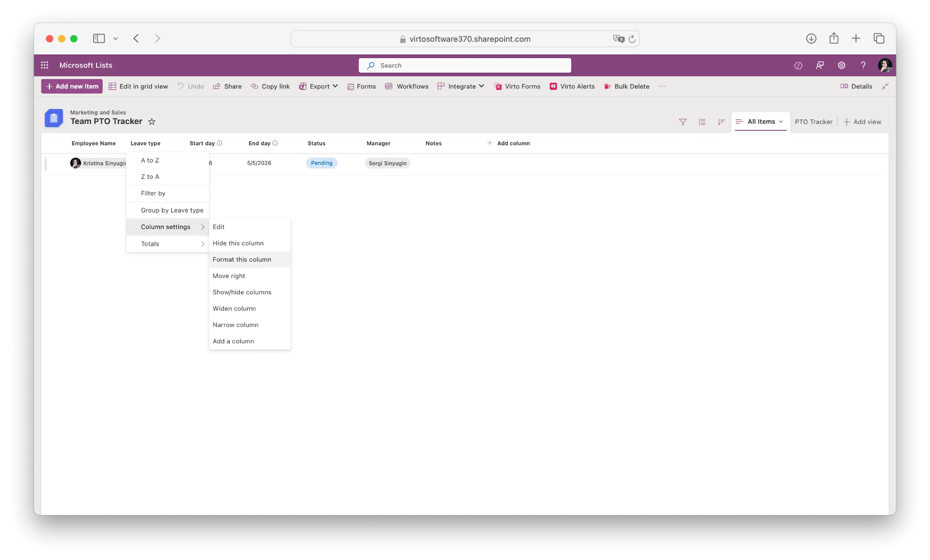Image resolution: width=930 pixels, height=560 pixels.
Task: Open the Forms command
Action: pyautogui.click(x=361, y=86)
